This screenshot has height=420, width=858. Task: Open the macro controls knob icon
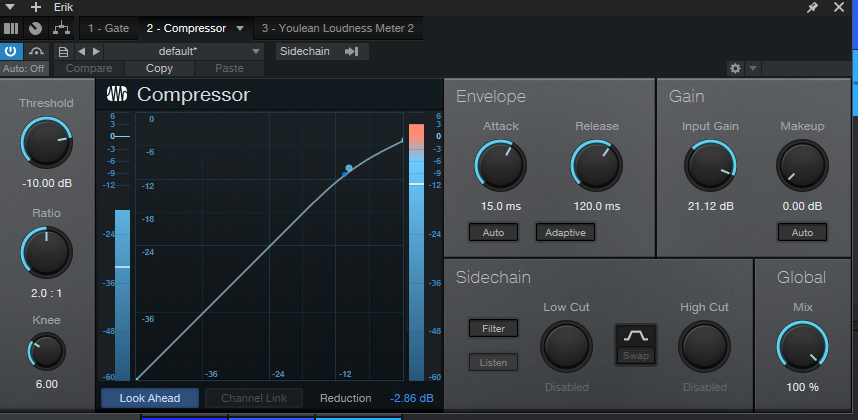coord(35,28)
